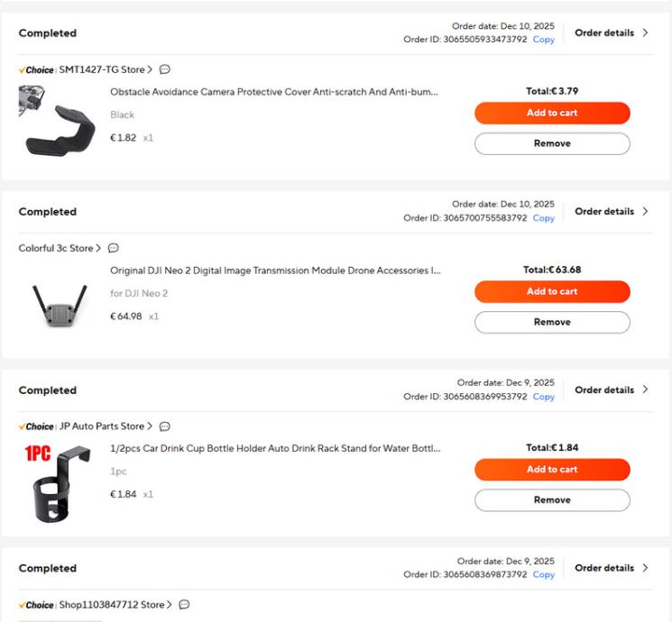View Order details for the car cup holder order

pyautogui.click(x=611, y=389)
